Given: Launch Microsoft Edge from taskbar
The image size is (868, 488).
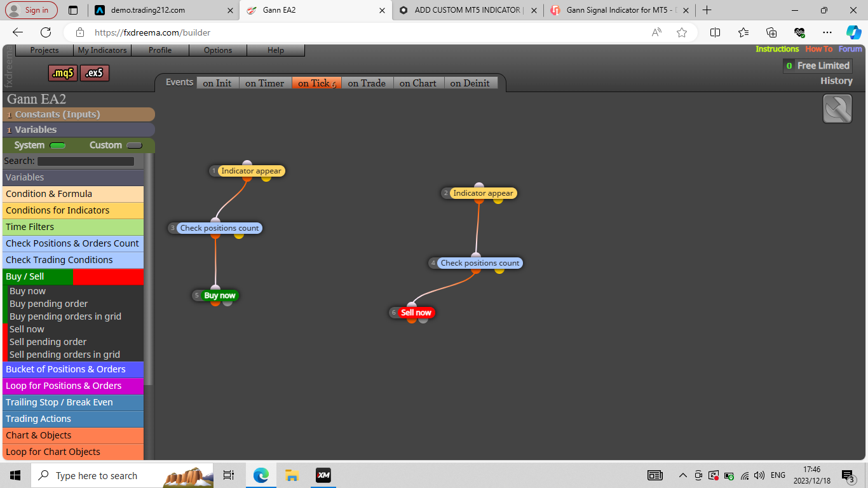Looking at the screenshot, I should (x=261, y=475).
